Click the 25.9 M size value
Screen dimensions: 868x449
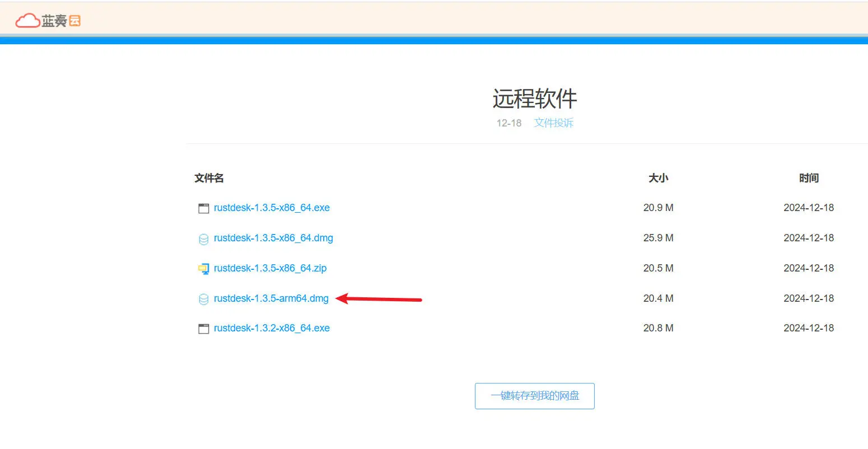tap(659, 238)
